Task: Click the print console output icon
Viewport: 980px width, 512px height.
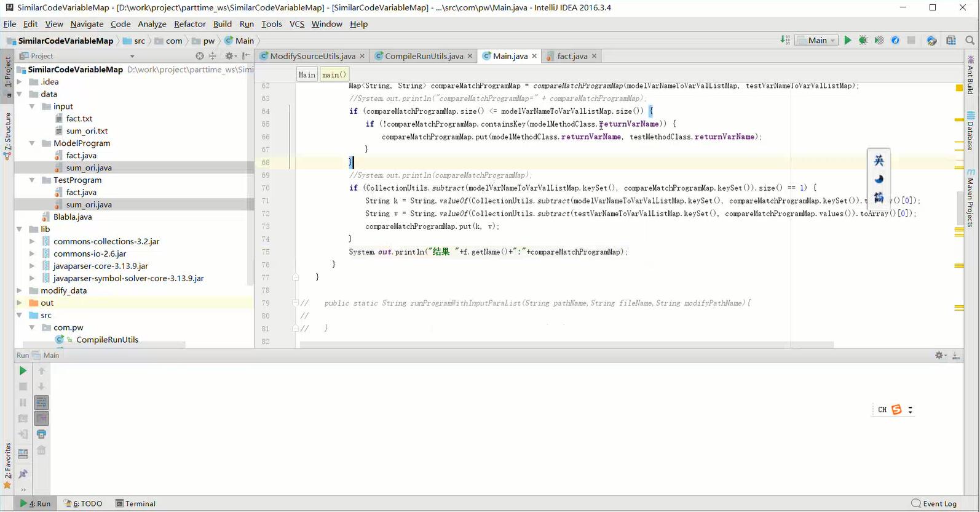Action: (x=41, y=434)
